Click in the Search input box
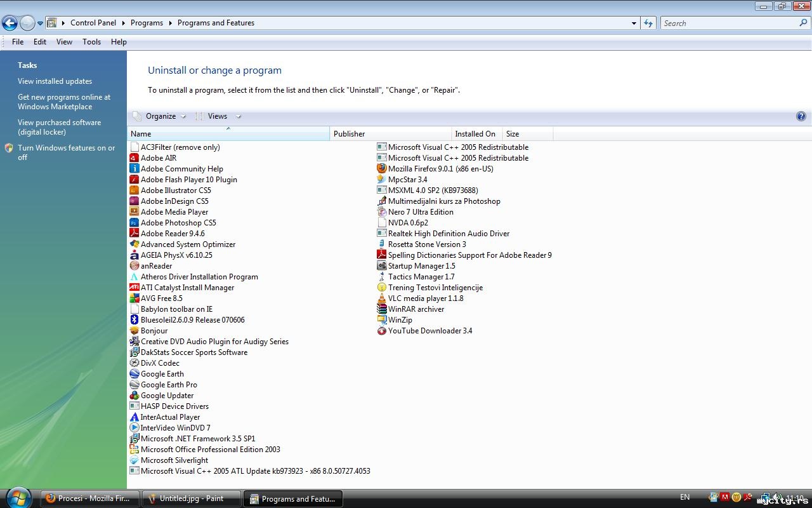The image size is (812, 508). [730, 23]
